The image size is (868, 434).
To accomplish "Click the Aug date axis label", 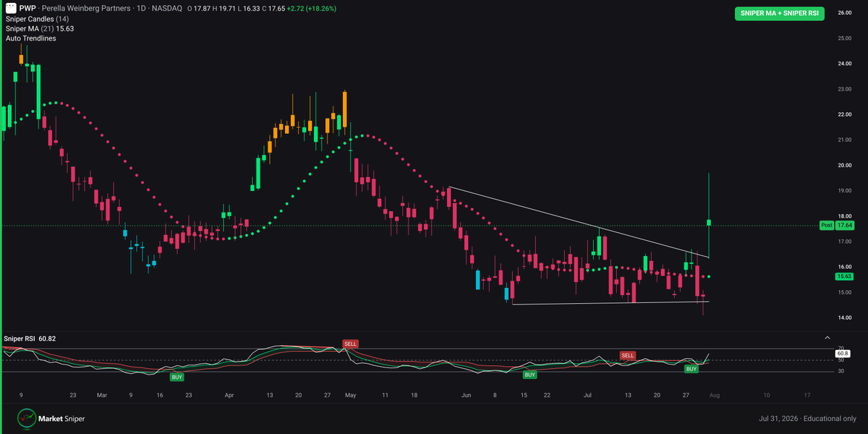I will click(x=715, y=396).
